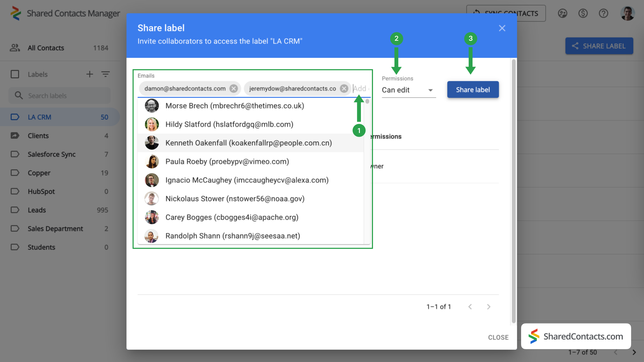Create a new label with the plus icon
The height and width of the screenshot is (362, 644).
click(90, 74)
